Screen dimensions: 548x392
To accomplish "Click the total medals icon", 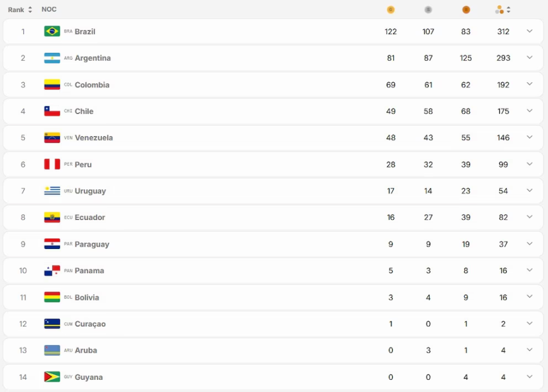I will 499,10.
